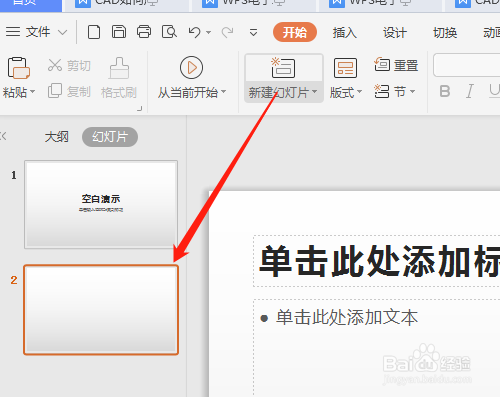Click the print icon

[x=144, y=32]
